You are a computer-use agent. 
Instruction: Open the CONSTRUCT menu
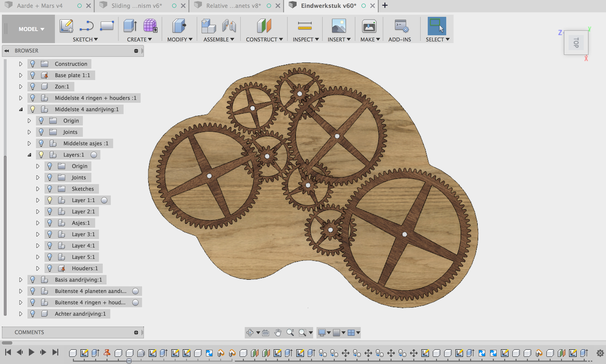[264, 39]
